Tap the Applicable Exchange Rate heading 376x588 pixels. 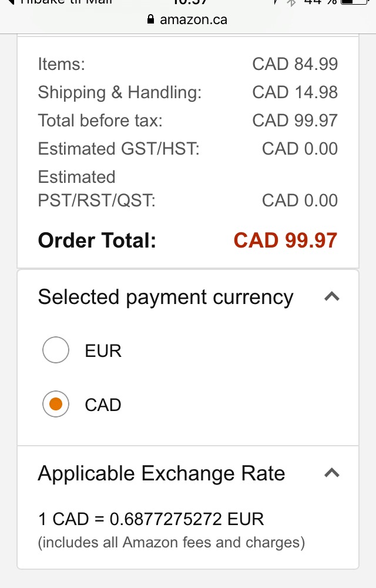click(x=161, y=473)
